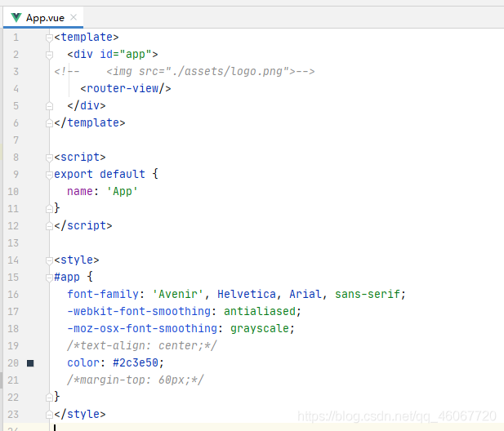Click the closing script fold marker
504x431 pixels.
(x=49, y=226)
